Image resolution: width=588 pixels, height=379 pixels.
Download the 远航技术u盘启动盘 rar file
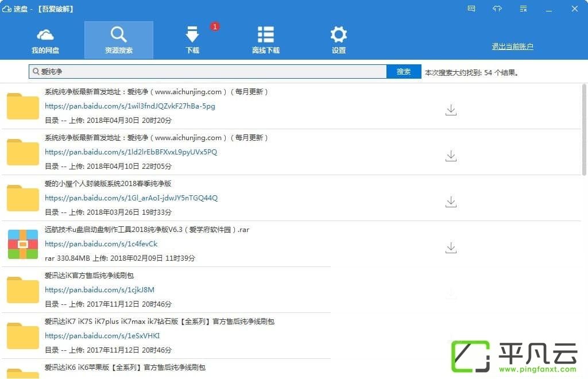click(451, 247)
